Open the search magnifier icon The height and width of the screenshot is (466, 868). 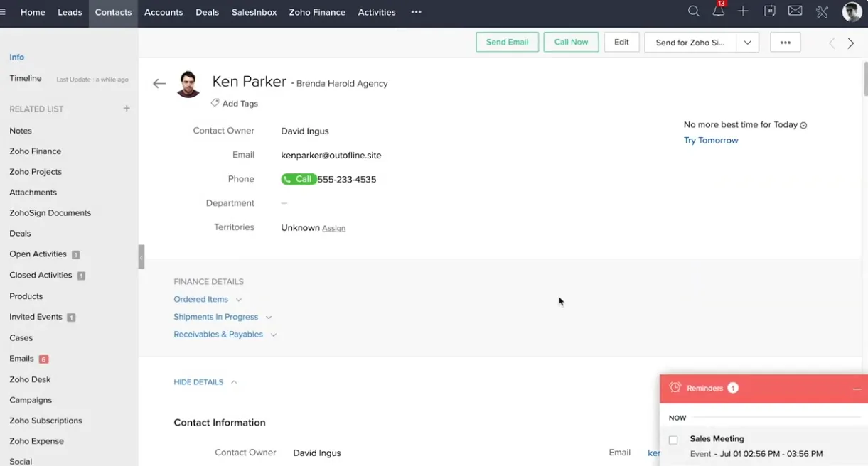[694, 11]
